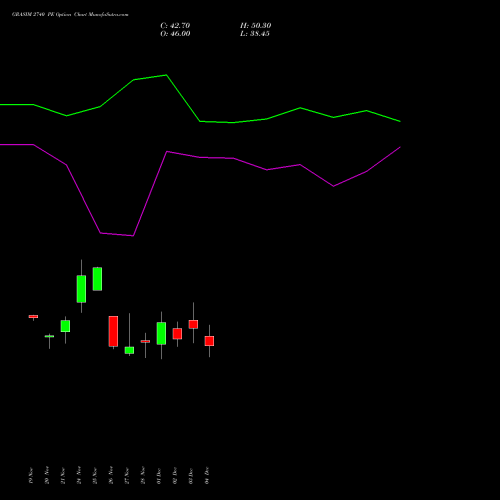The width and height of the screenshot is (500, 500).
Task: Click the open value O: 46.00
Action: coord(175,34)
